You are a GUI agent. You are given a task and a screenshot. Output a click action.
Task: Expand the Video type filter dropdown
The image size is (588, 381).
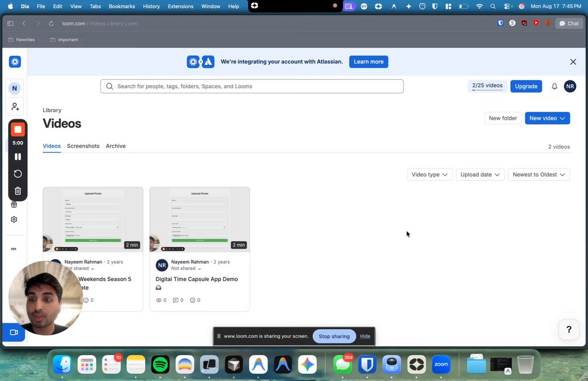click(x=430, y=175)
